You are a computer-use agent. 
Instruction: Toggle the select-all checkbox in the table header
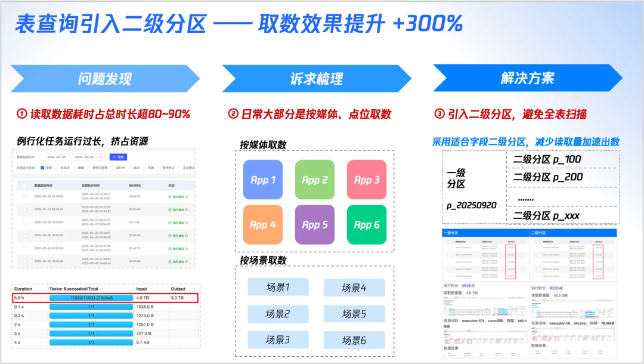pyautogui.click(x=25, y=185)
